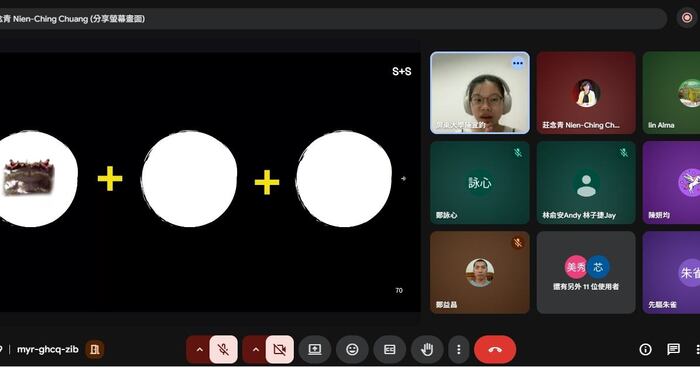Click muted mic icon on 鄭詠心 tile
The image size is (700, 367).
[x=518, y=153]
